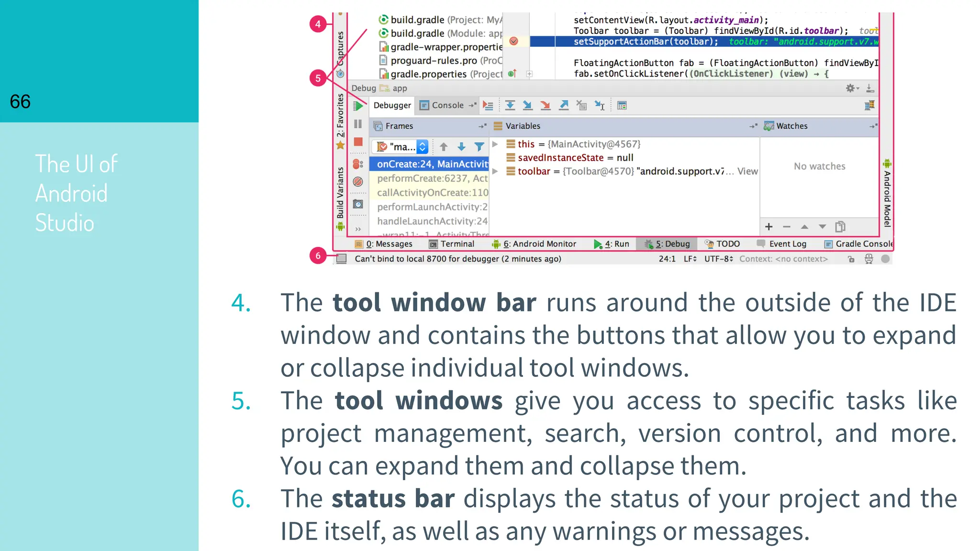The image size is (980, 551).
Task: Select 5: Debug tool window button
Action: point(667,244)
